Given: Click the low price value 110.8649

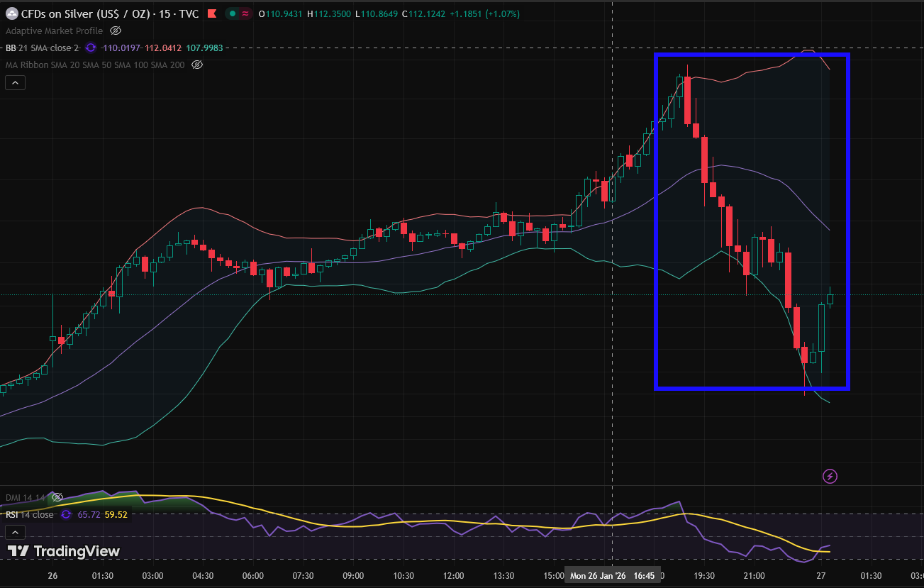Looking at the screenshot, I should coord(380,13).
